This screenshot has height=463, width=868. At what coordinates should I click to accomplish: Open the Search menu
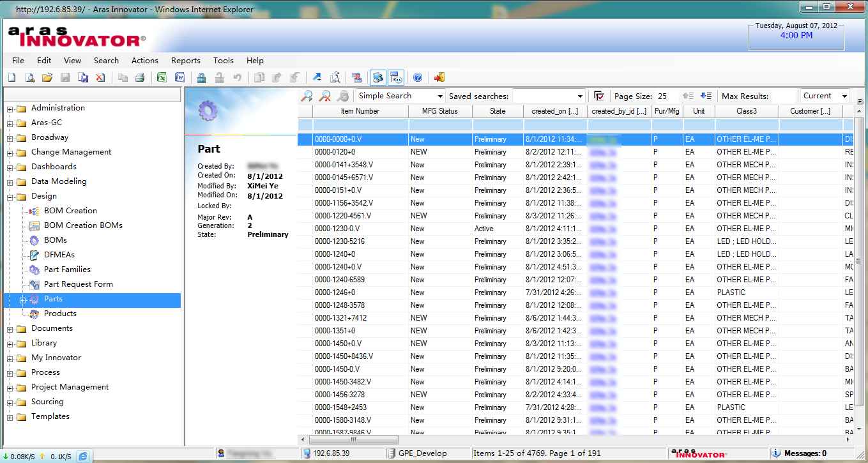click(x=106, y=61)
